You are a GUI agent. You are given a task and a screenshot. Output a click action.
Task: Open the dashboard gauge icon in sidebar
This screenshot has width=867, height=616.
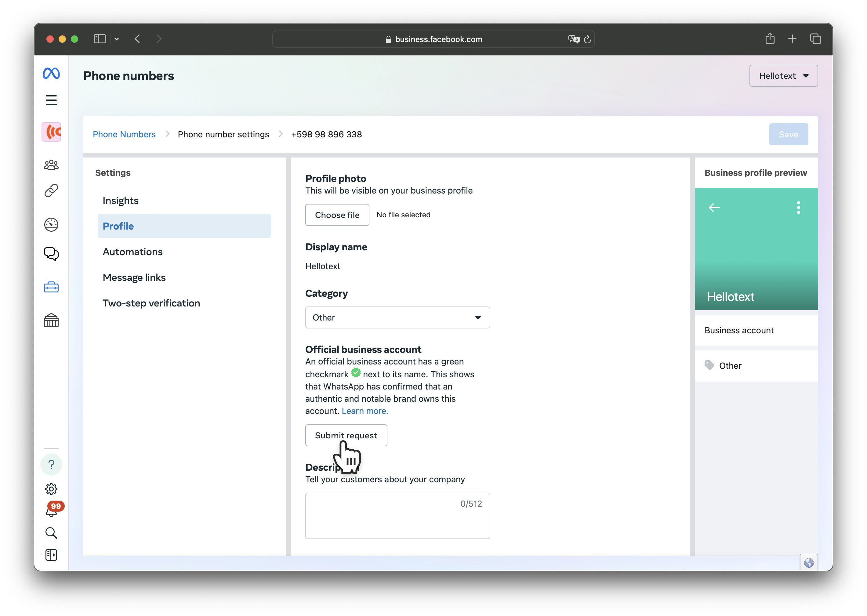coord(51,225)
